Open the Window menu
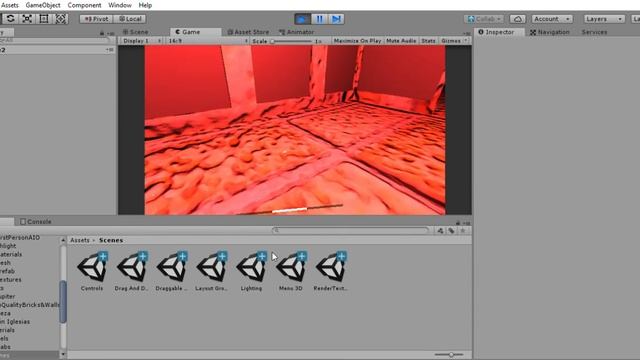Image resolution: width=640 pixels, height=360 pixels. [120, 5]
